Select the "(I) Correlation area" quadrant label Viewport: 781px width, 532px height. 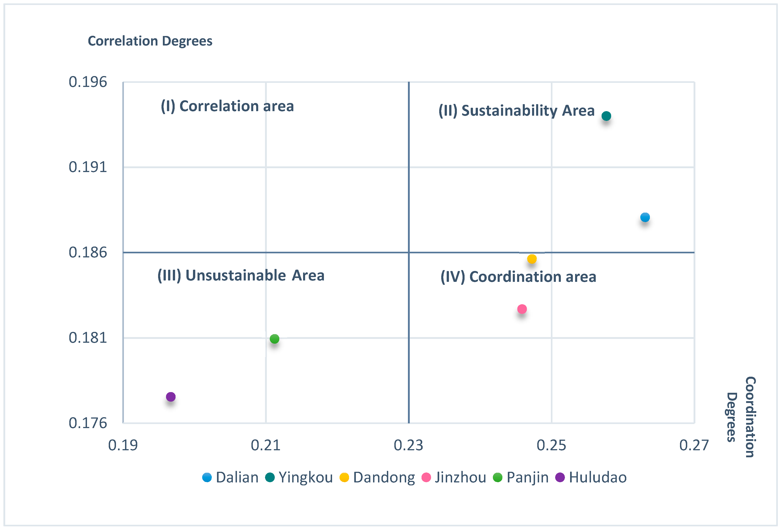pyautogui.click(x=227, y=106)
